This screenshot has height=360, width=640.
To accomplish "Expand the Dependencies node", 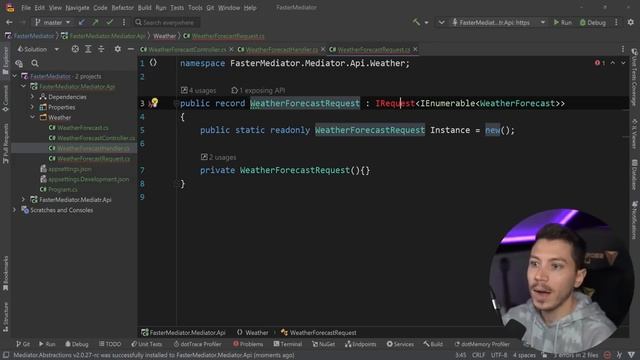I will click(x=32, y=97).
